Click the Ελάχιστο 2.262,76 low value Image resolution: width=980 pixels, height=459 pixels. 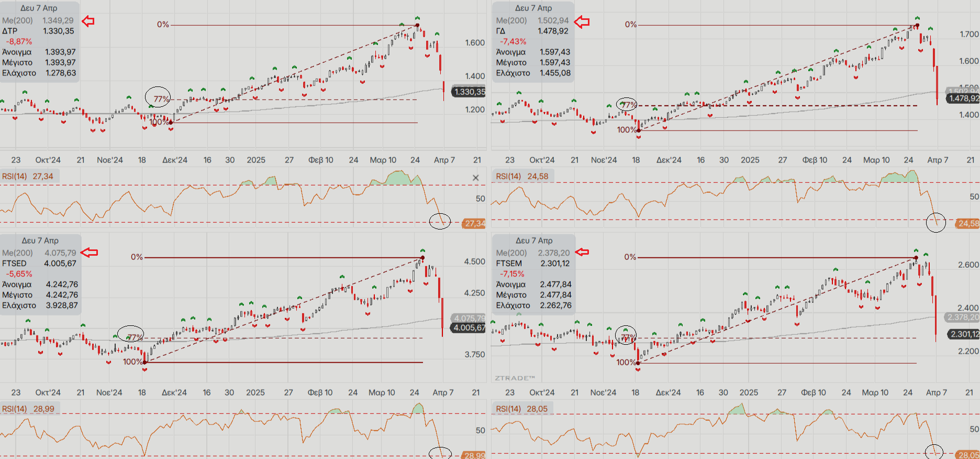coord(556,305)
